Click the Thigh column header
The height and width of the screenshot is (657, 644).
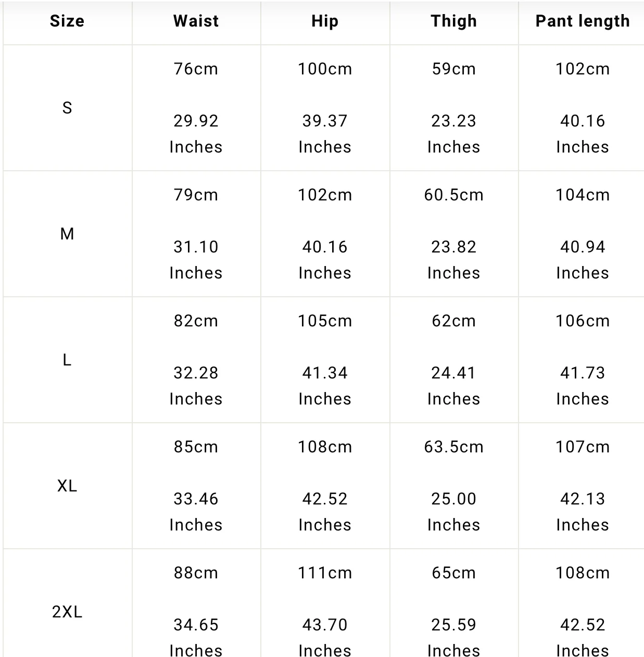(x=453, y=21)
